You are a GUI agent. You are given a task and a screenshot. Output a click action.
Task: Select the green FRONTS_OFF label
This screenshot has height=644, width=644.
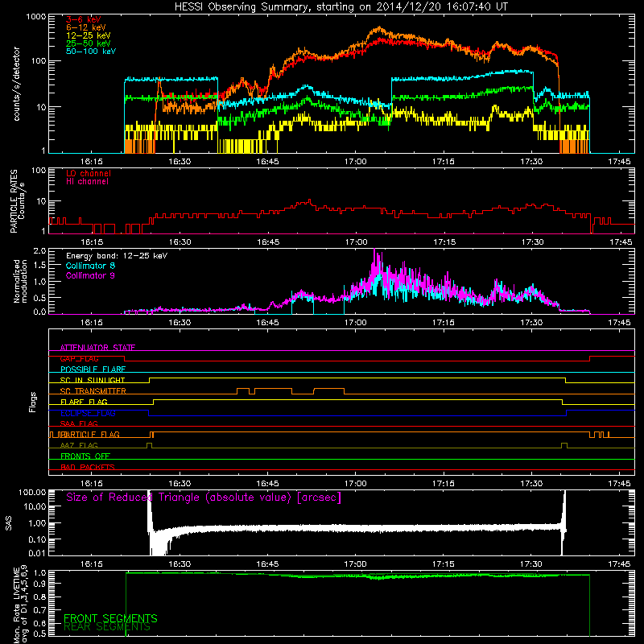pos(85,456)
